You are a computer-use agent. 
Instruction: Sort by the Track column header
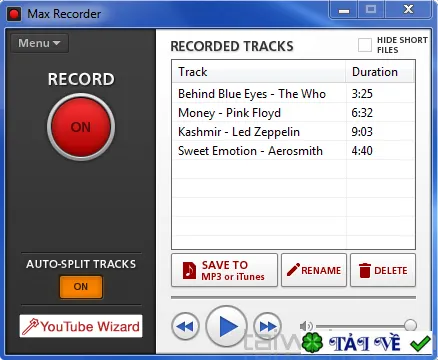pyautogui.click(x=259, y=72)
